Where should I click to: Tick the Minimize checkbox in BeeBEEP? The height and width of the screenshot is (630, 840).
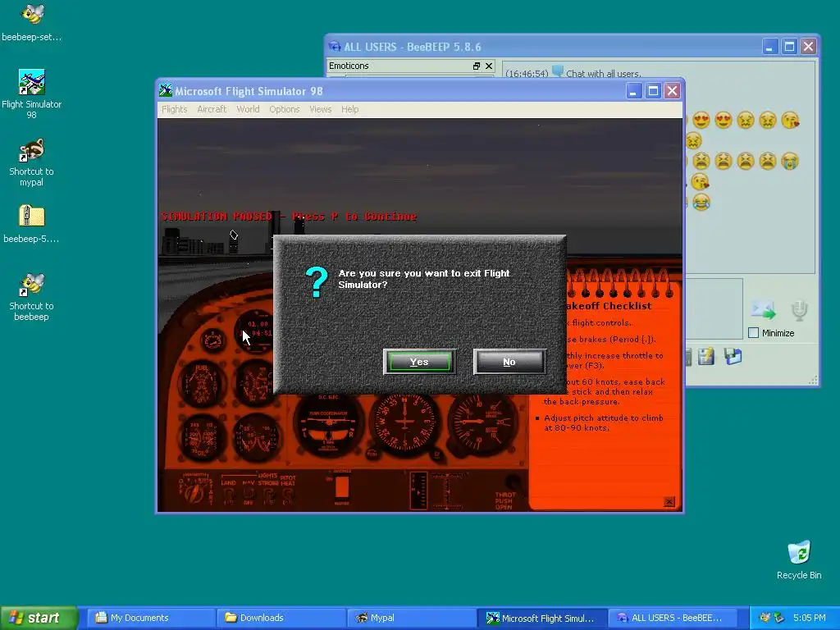753,333
